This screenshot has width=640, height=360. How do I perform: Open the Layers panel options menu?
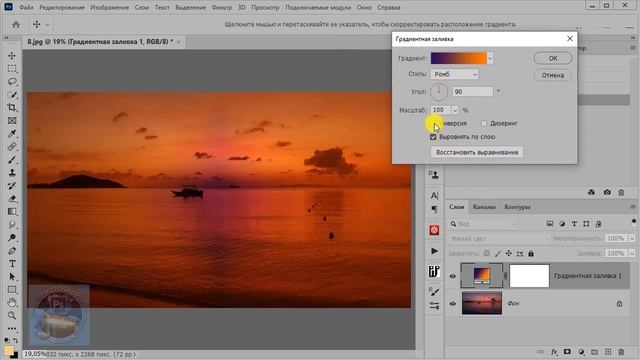[633, 207]
